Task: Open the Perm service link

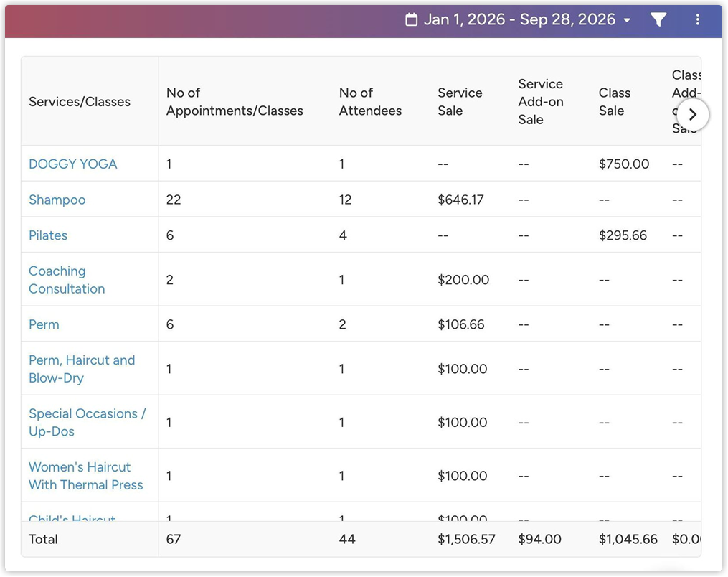Action: 44,324
